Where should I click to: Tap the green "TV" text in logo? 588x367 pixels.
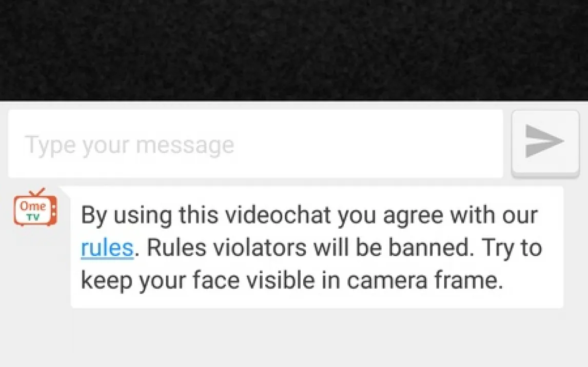point(33,217)
